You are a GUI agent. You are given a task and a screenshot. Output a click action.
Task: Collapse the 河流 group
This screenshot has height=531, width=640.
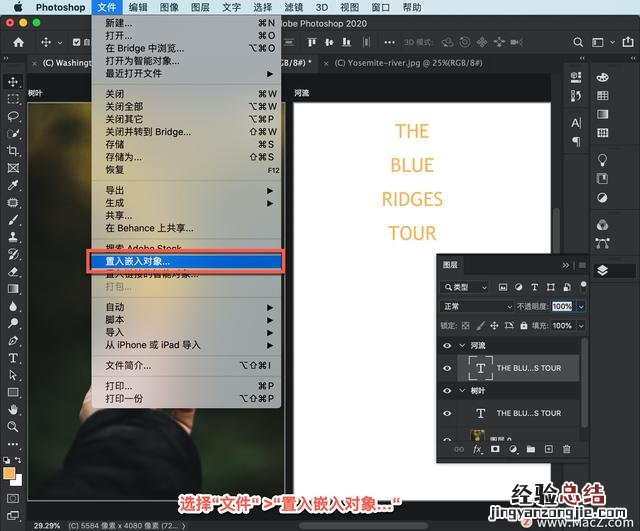pos(462,346)
